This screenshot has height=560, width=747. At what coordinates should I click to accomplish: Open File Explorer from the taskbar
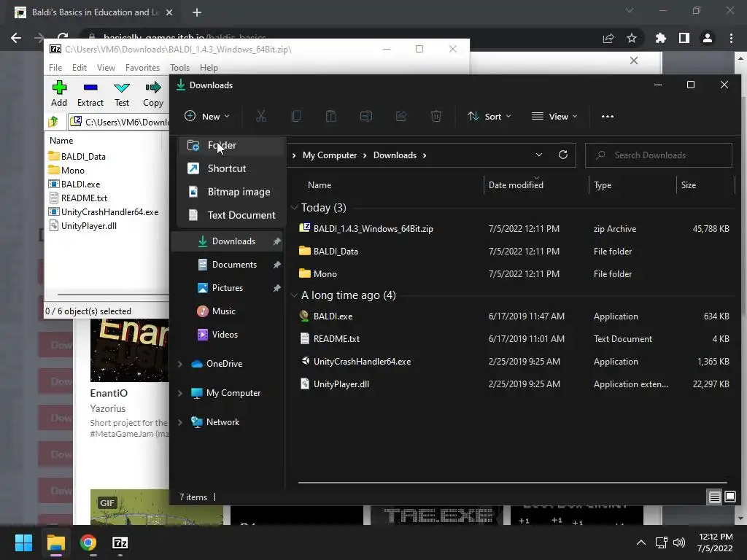tap(55, 542)
